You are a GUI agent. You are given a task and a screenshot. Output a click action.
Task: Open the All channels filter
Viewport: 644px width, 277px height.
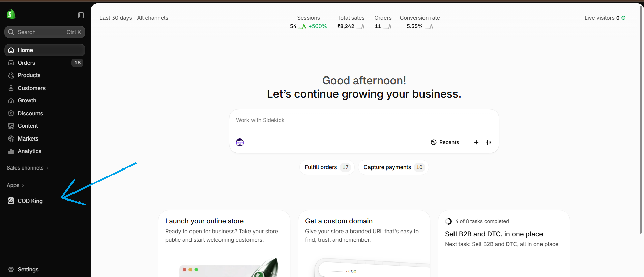click(152, 18)
